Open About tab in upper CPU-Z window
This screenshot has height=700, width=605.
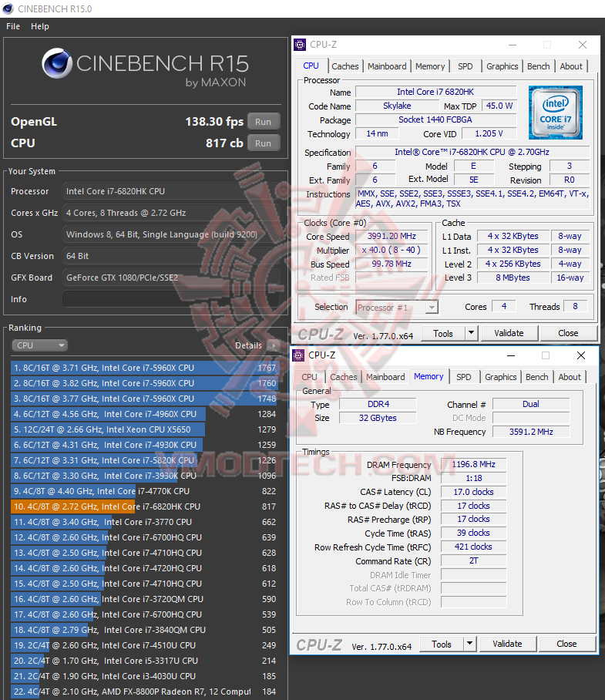pyautogui.click(x=571, y=66)
